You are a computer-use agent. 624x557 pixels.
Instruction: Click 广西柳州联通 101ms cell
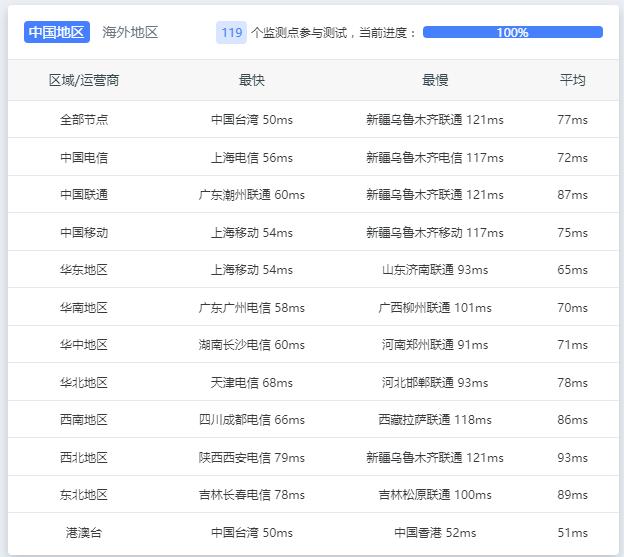click(x=435, y=308)
